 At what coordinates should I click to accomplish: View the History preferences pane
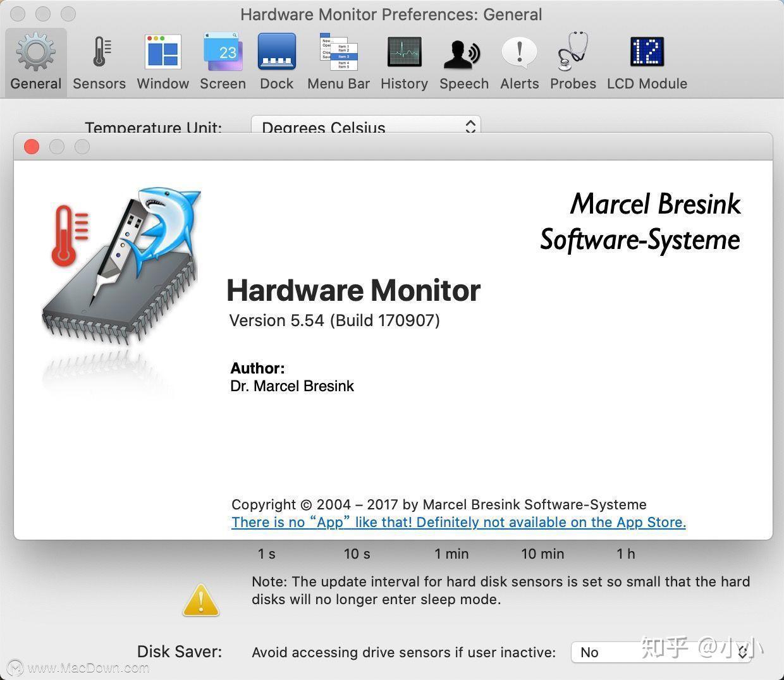pyautogui.click(x=404, y=60)
